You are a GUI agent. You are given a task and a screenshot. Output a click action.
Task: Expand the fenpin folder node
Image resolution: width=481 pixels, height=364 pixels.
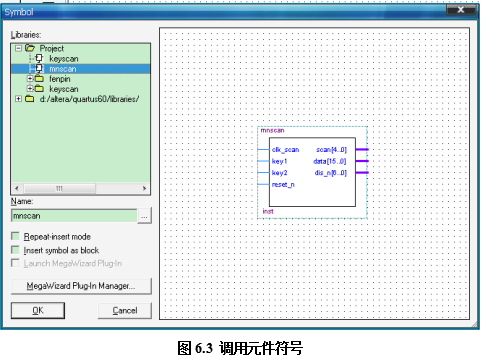[x=30, y=79]
